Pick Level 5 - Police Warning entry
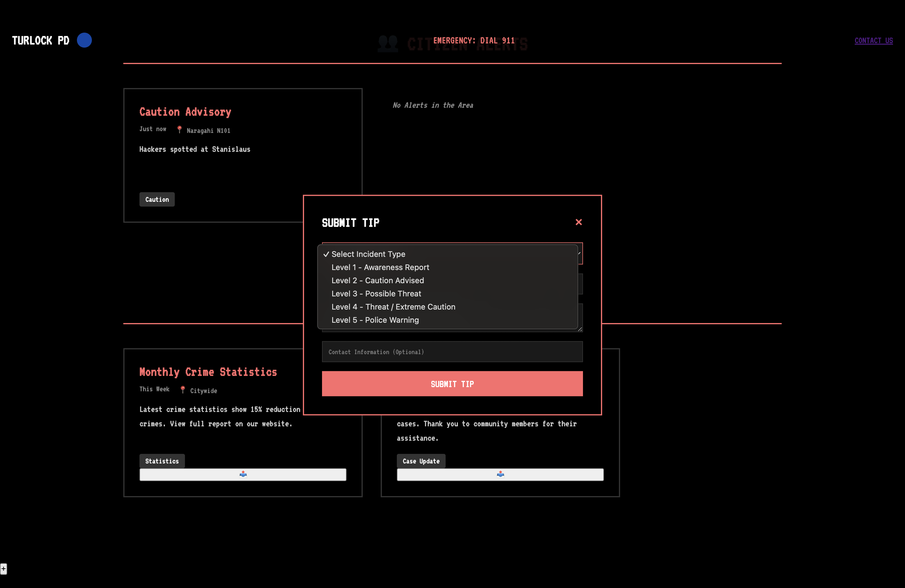Viewport: 905px width, 588px height. click(x=375, y=320)
